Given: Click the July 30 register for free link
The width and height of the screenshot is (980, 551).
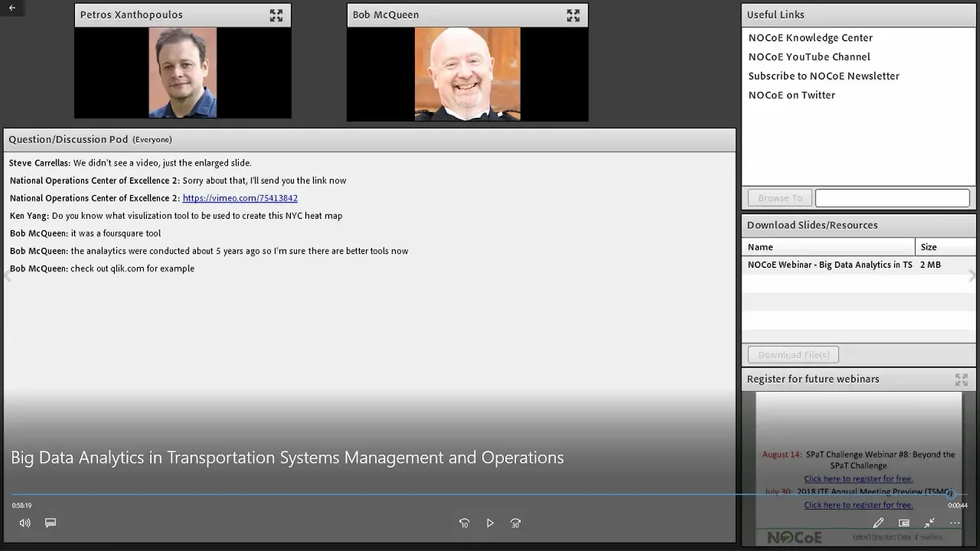Looking at the screenshot, I should point(858,505).
